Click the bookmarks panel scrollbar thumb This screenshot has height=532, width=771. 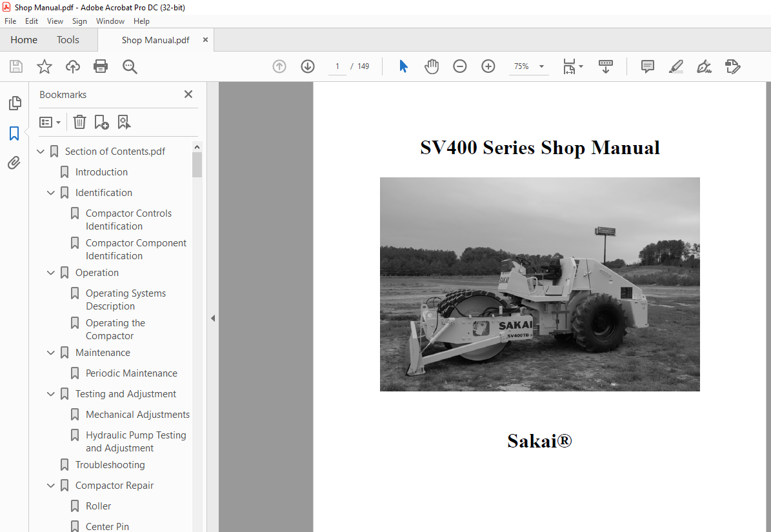[x=197, y=164]
